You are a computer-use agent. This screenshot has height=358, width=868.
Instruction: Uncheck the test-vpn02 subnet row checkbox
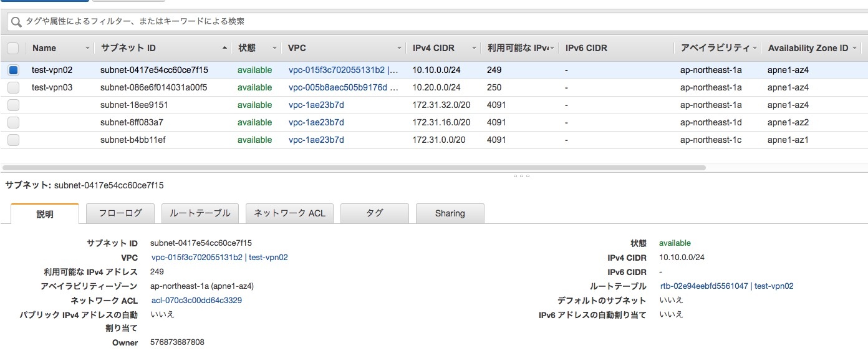coord(13,70)
